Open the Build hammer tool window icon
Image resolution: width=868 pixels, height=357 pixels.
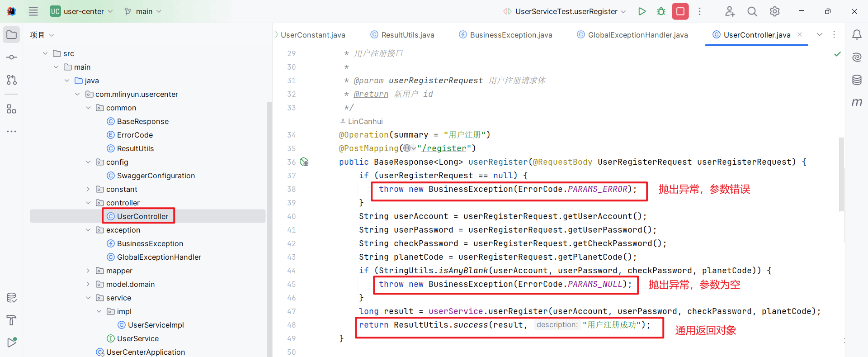(x=12, y=320)
